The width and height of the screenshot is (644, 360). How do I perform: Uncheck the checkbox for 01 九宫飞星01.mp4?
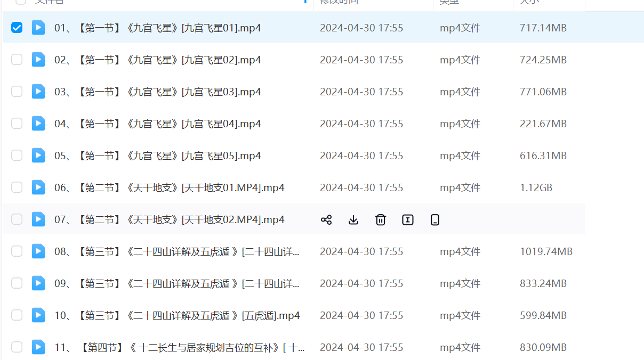click(x=17, y=28)
